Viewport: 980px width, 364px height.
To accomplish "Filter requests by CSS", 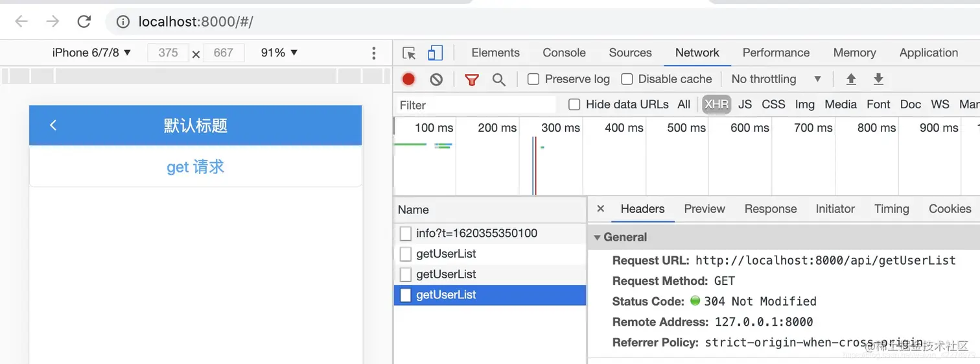I will [773, 104].
